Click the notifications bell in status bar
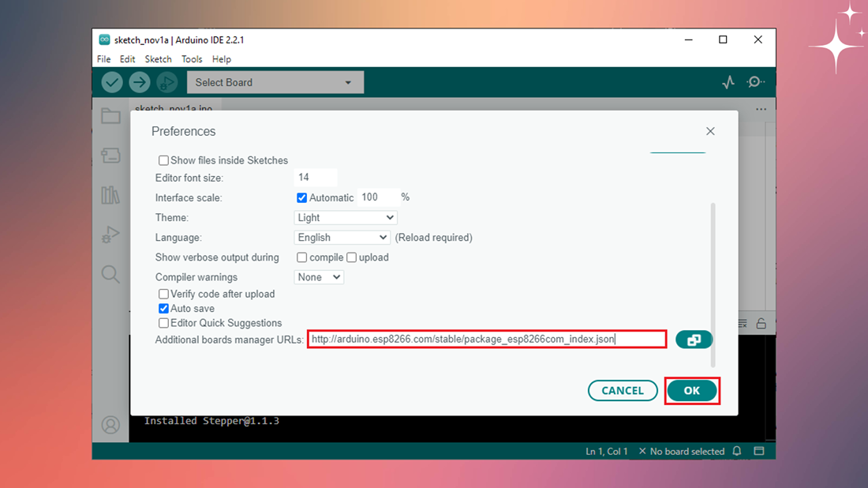The width and height of the screenshot is (868, 488). 737,451
